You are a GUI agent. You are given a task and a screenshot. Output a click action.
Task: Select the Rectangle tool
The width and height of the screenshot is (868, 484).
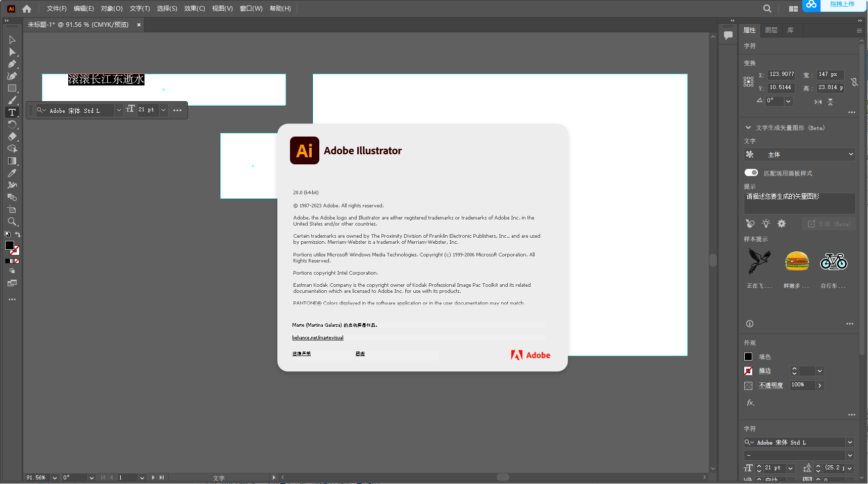coord(12,88)
